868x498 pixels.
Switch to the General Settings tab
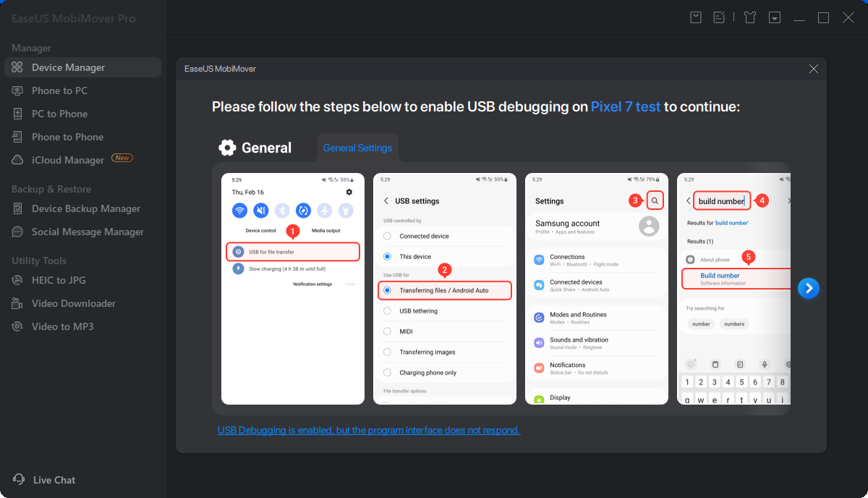tap(357, 148)
